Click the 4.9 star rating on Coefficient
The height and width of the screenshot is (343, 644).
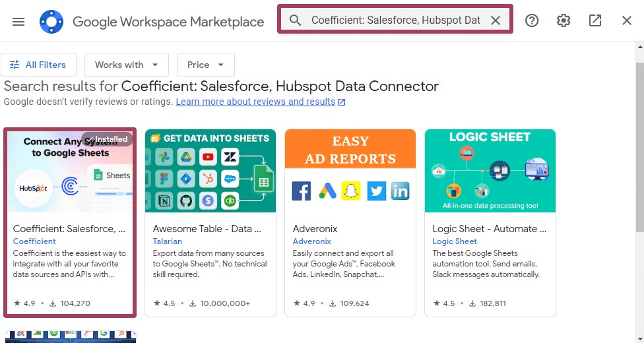tap(24, 303)
